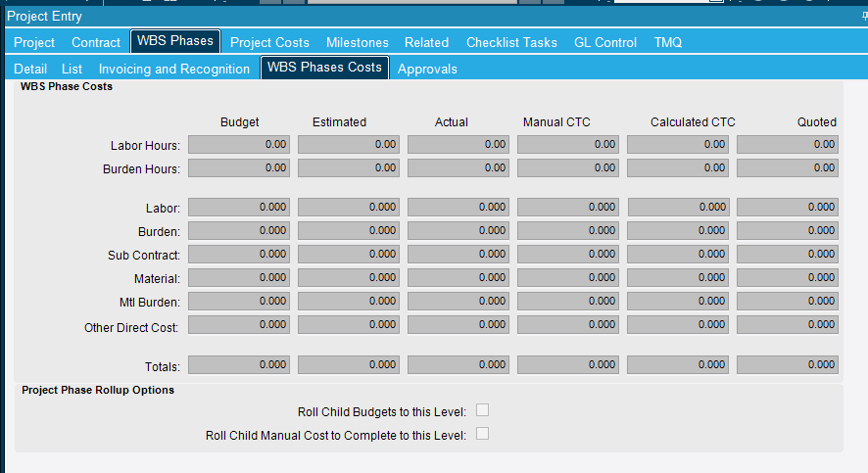Select the Estimated Material field

349,277
